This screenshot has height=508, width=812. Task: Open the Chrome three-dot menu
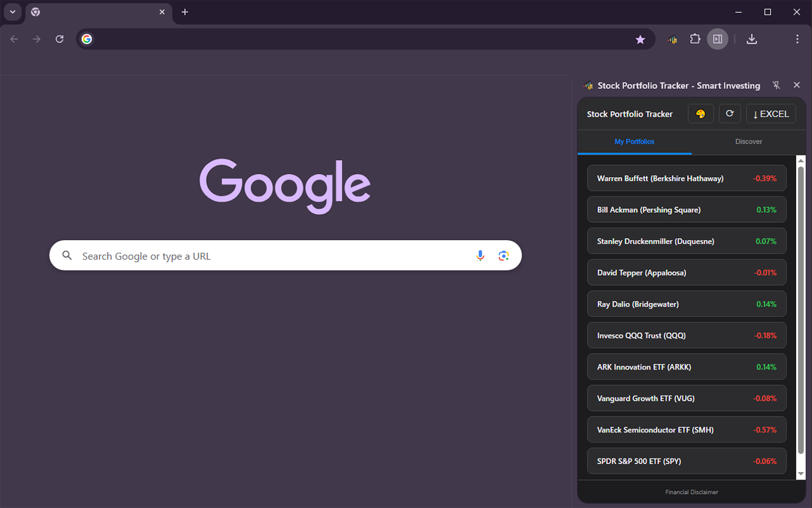[797, 39]
